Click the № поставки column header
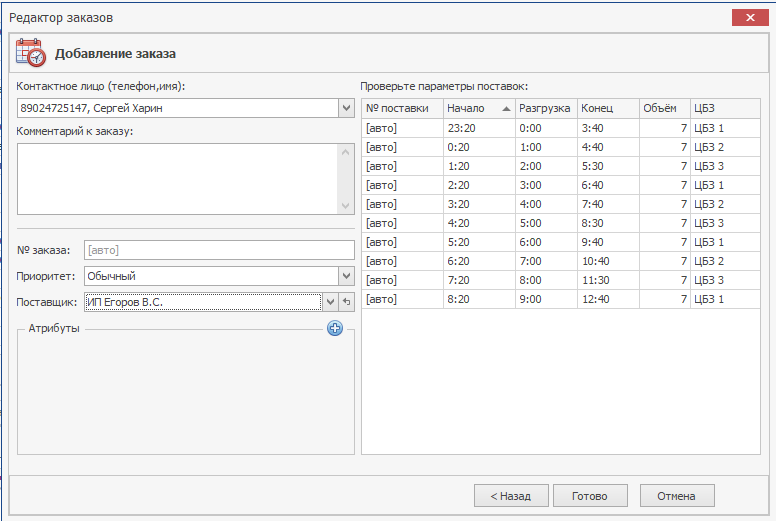Screen dimensions: 776x521 (x=400, y=108)
